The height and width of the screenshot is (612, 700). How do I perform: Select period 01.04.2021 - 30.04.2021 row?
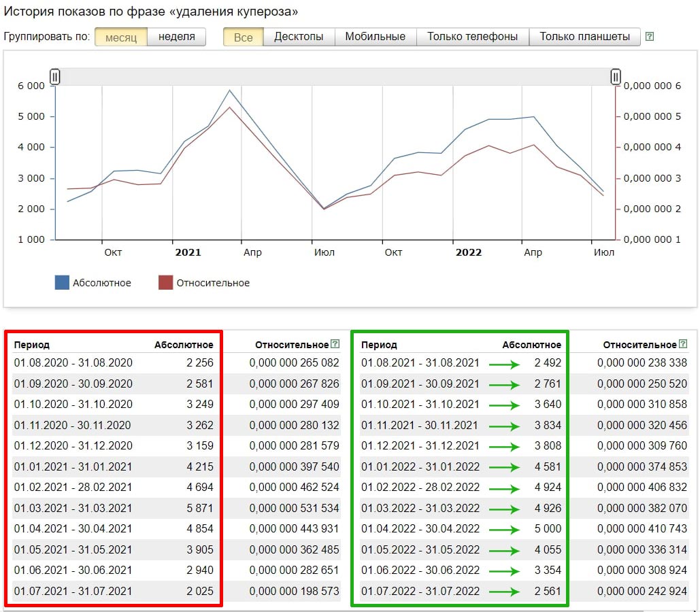(177, 528)
